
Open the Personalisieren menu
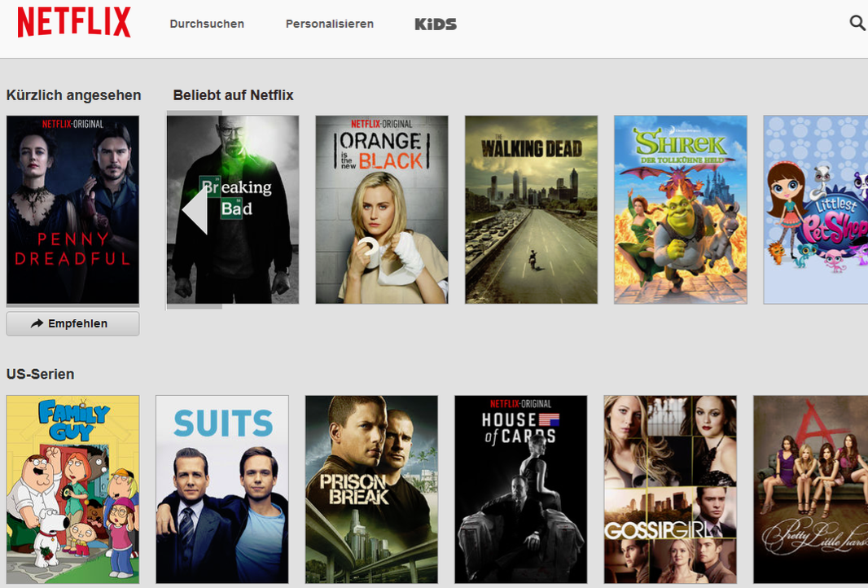(x=330, y=24)
